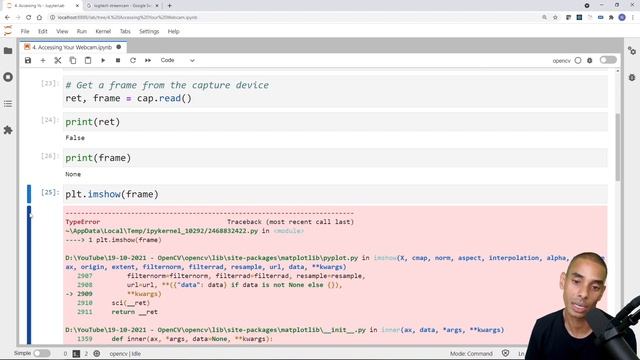Open the Help menu
640x360 pixels.
[x=173, y=31]
